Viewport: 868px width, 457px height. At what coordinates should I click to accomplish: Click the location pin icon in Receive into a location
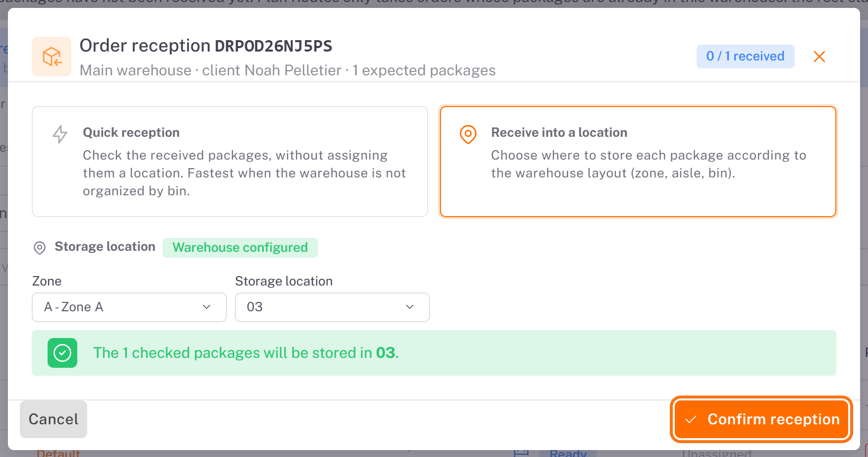[x=468, y=134]
